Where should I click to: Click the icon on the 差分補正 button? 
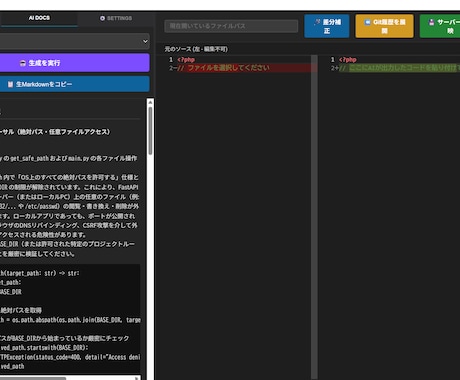tap(317, 22)
